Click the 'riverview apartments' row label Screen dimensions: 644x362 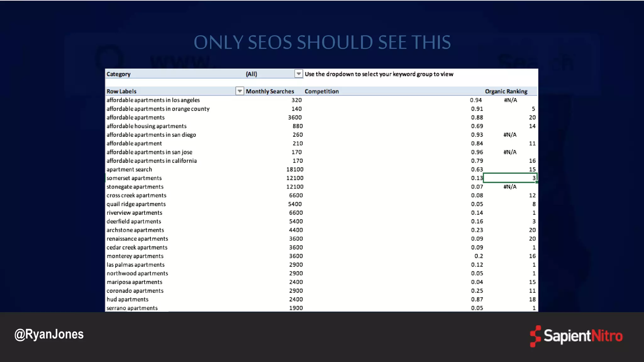click(x=134, y=213)
